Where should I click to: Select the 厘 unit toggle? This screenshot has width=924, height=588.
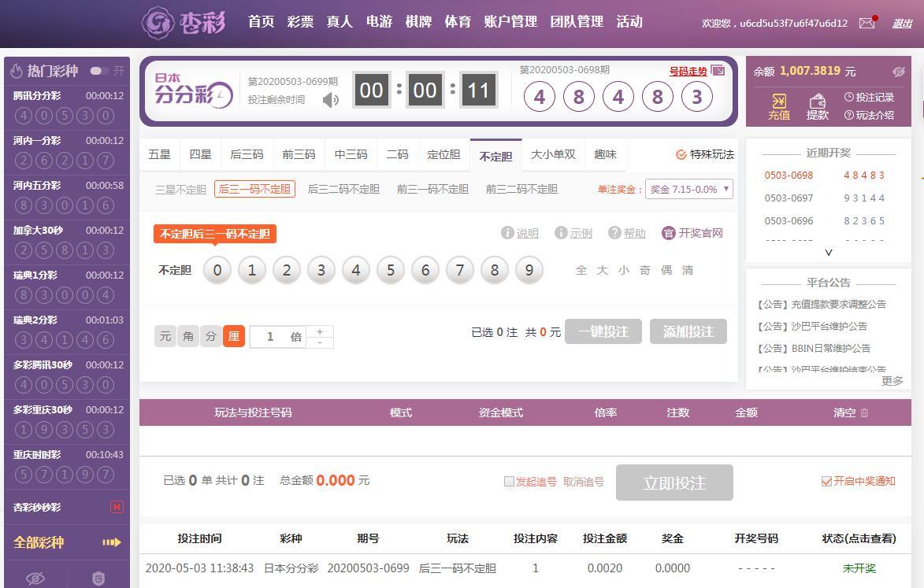click(x=234, y=336)
